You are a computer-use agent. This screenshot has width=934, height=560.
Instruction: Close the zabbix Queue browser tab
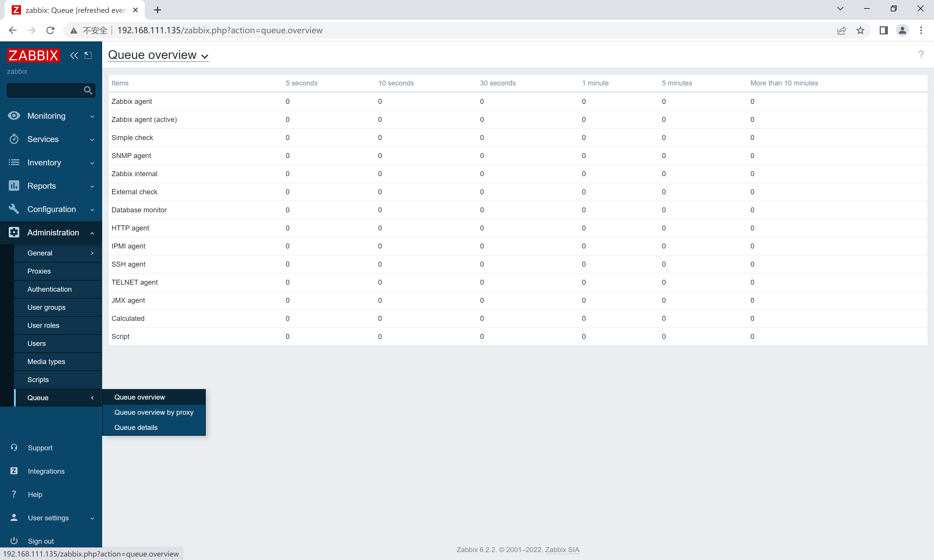pyautogui.click(x=135, y=10)
